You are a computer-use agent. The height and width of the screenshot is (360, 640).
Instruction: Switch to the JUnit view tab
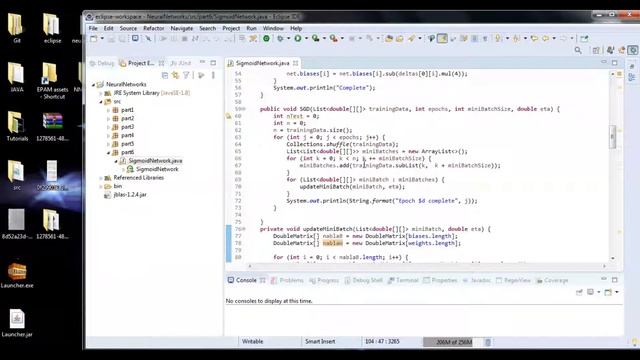point(180,63)
